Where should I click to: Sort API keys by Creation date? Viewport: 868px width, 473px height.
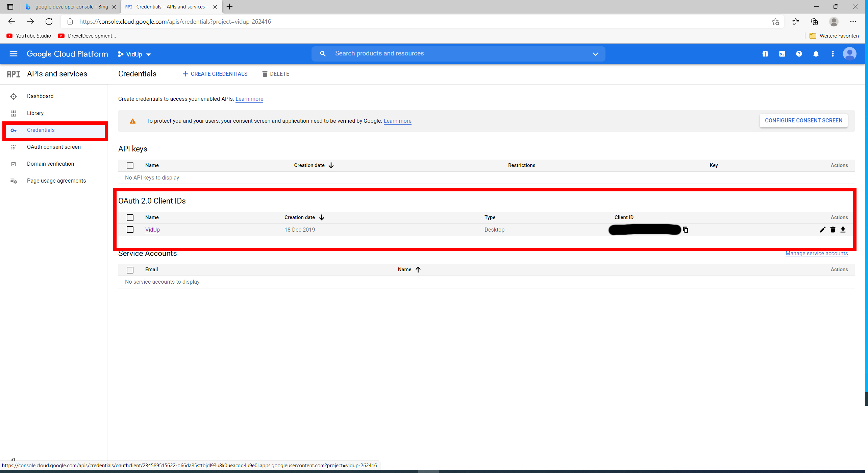(314, 165)
